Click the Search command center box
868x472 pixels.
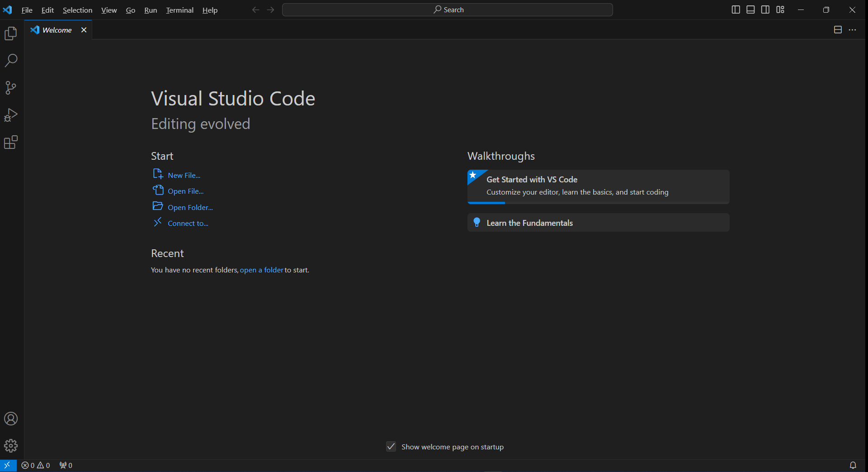click(x=448, y=10)
